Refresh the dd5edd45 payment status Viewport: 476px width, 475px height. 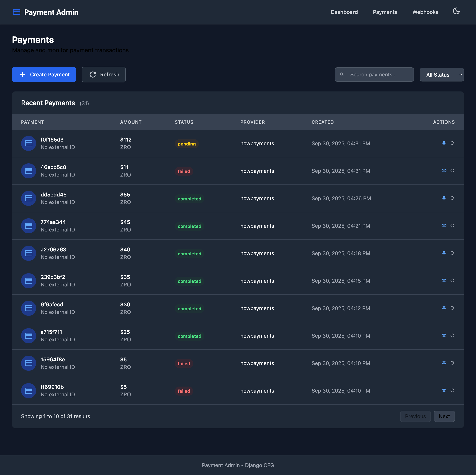pyautogui.click(x=453, y=198)
